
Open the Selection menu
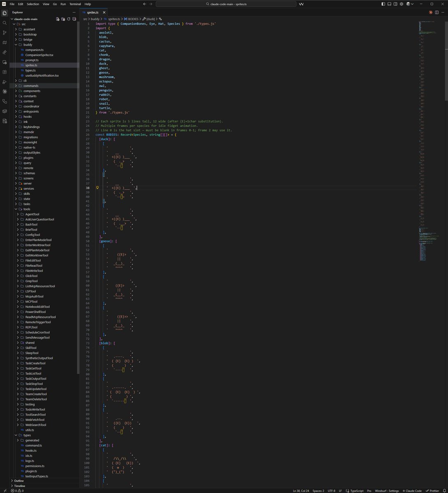33,4
